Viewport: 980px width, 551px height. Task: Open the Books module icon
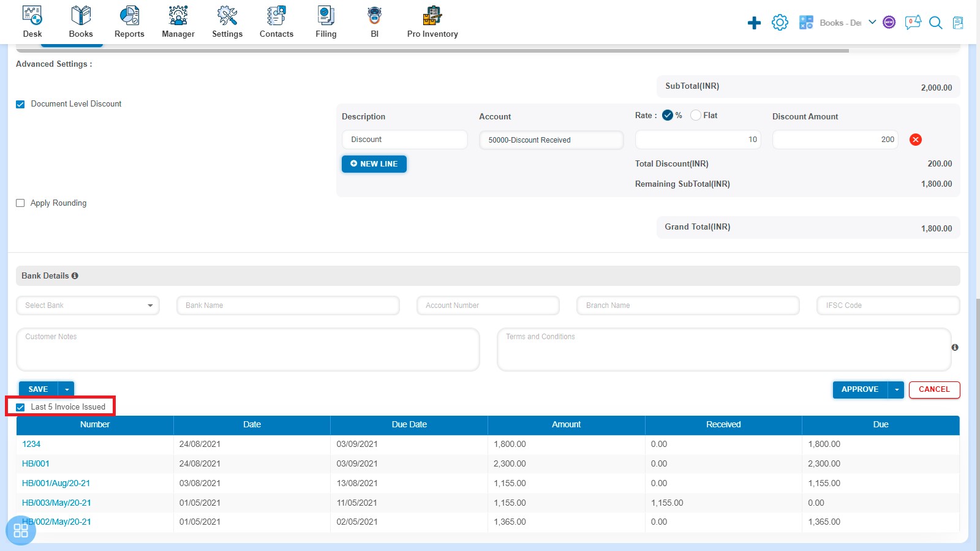81,15
